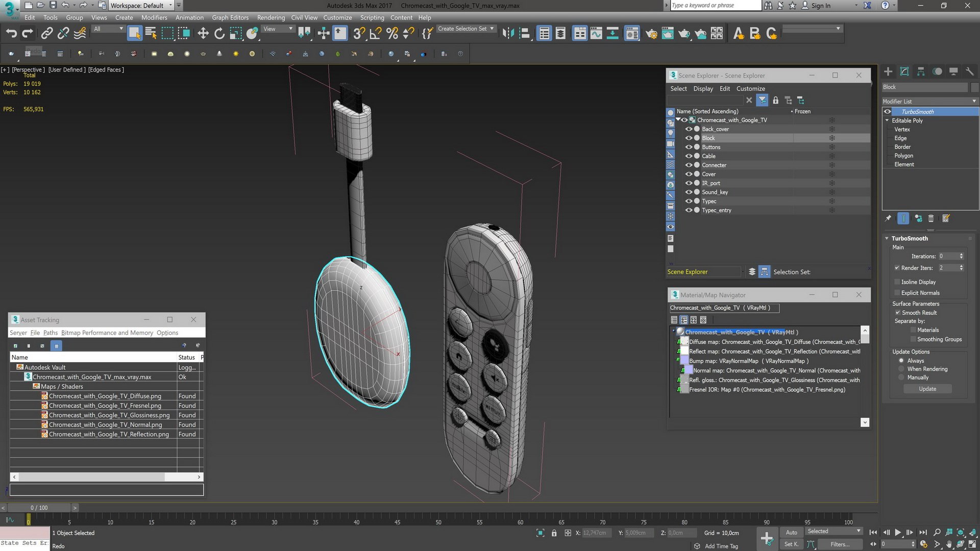The height and width of the screenshot is (551, 980).
Task: Toggle Angle Snap in toolbar
Action: point(376,34)
